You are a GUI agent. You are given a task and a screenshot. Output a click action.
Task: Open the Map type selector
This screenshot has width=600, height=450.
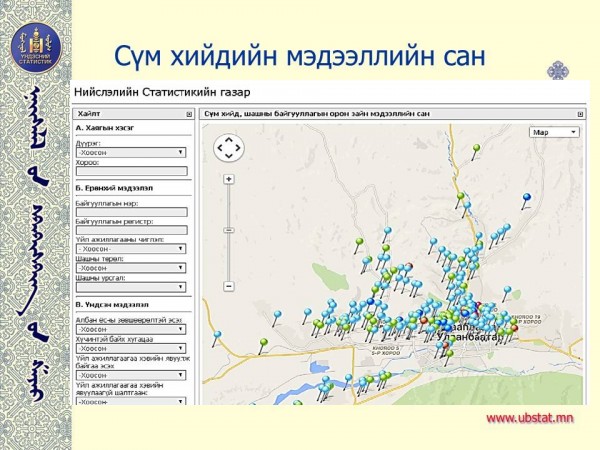tap(555, 132)
